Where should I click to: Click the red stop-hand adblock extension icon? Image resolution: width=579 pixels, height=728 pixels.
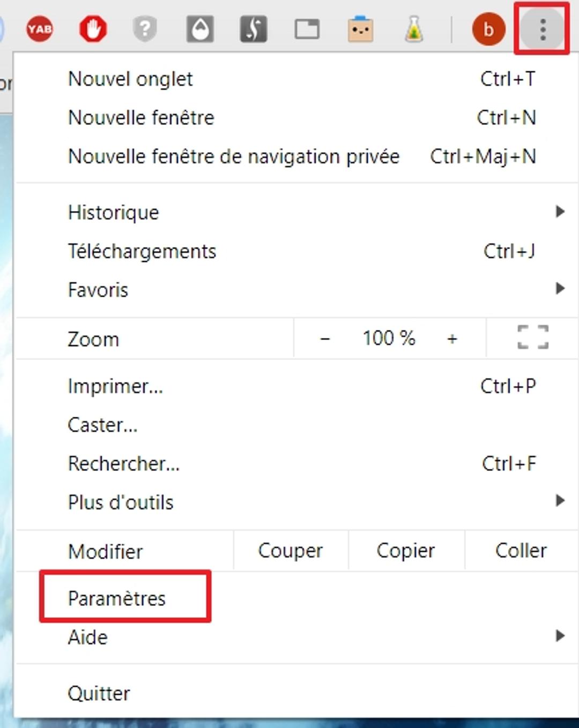coord(93,29)
